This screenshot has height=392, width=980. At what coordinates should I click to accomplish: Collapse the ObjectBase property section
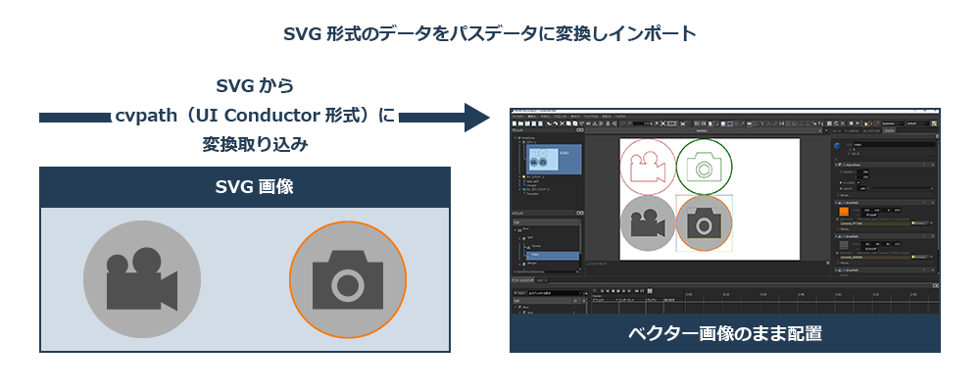click(x=834, y=165)
